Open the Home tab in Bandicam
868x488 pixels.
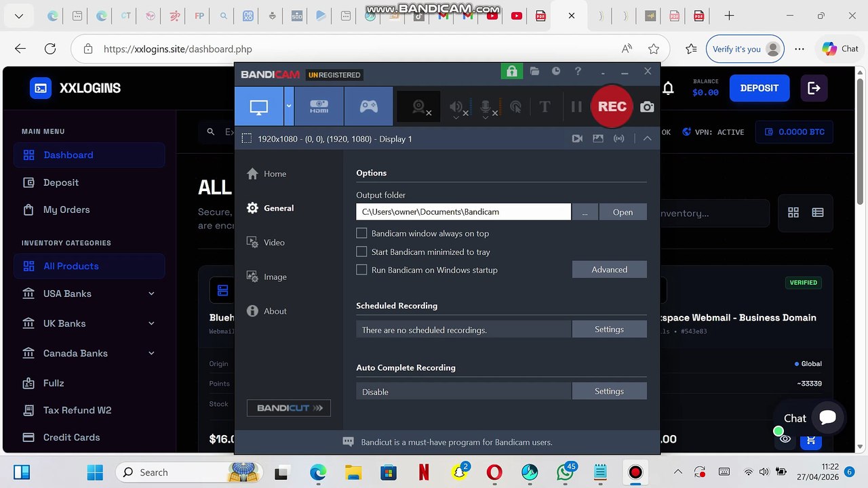pyautogui.click(x=267, y=174)
